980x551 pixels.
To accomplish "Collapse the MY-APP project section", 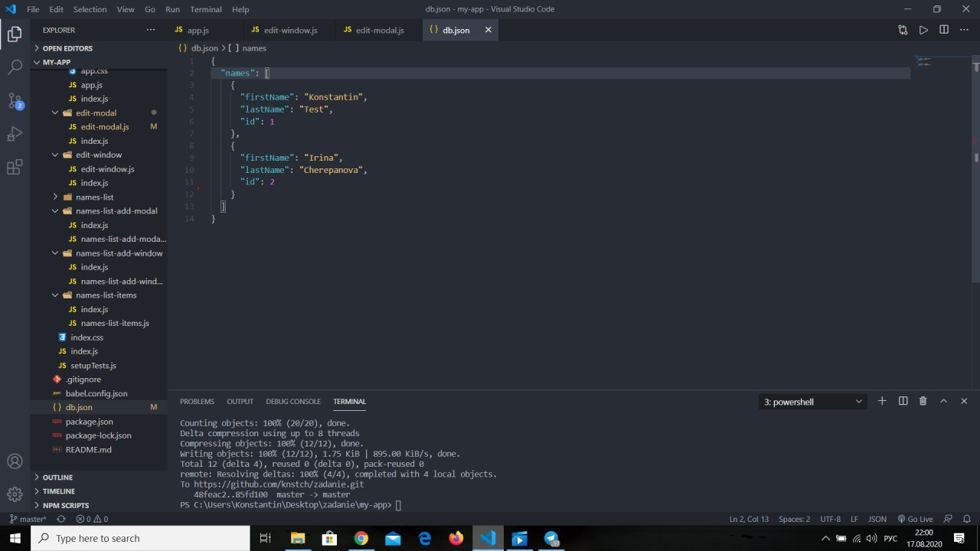I will [x=98, y=62].
